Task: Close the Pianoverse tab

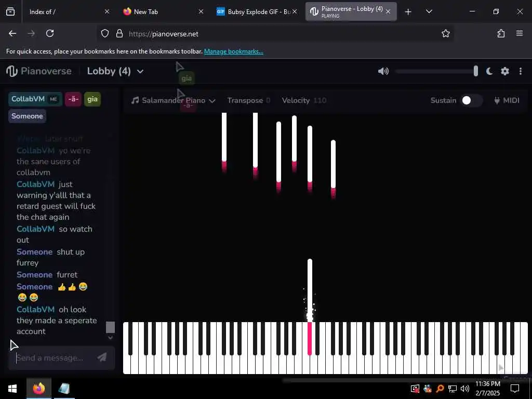Action: click(388, 11)
